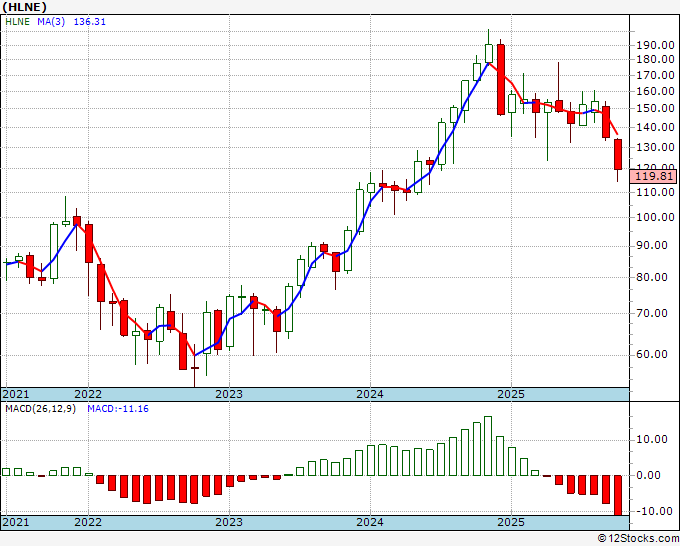Image resolution: width=680 pixels, height=546 pixels.
Task: Click the 60.00 price axis label
Action: click(652, 354)
